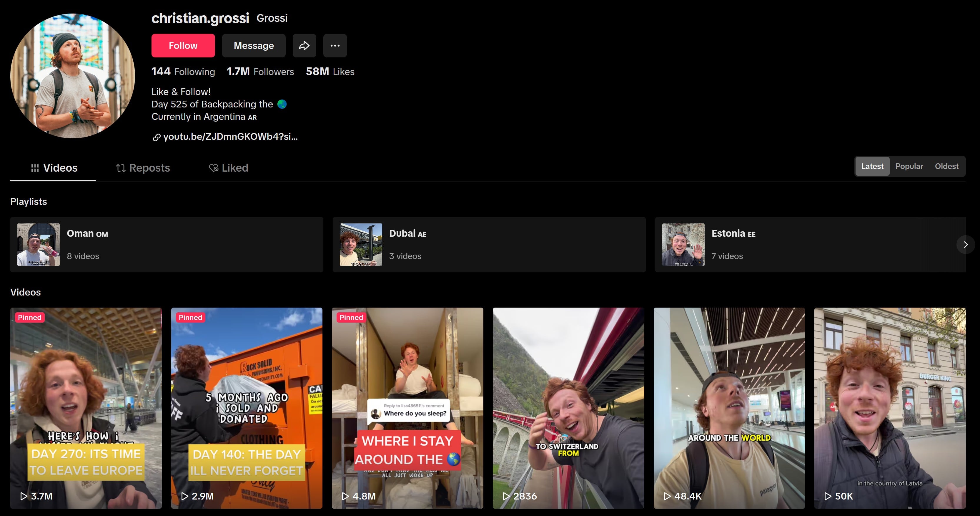Click the play icon beside 4.8M views
Image resolution: width=980 pixels, height=516 pixels.
click(345, 496)
